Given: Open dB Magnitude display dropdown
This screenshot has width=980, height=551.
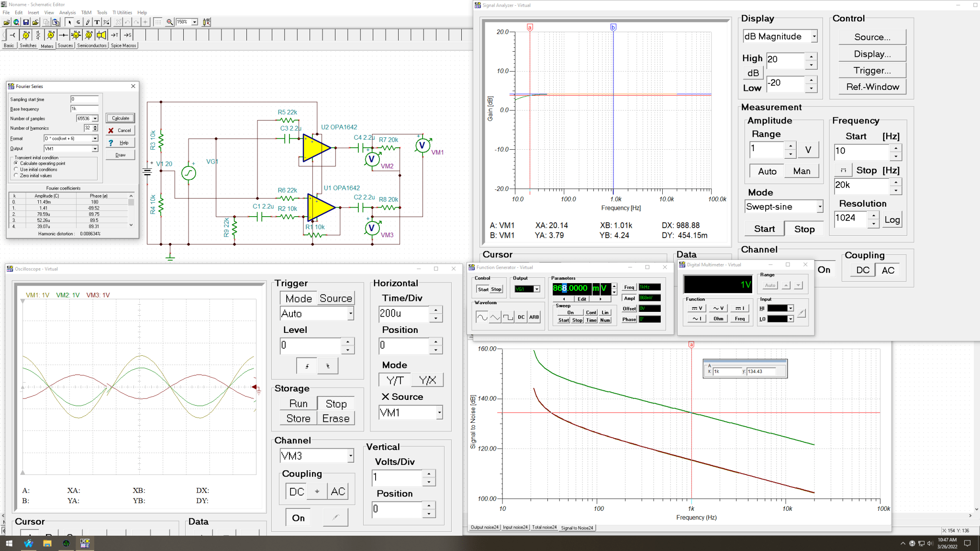Looking at the screenshot, I should click(x=814, y=36).
